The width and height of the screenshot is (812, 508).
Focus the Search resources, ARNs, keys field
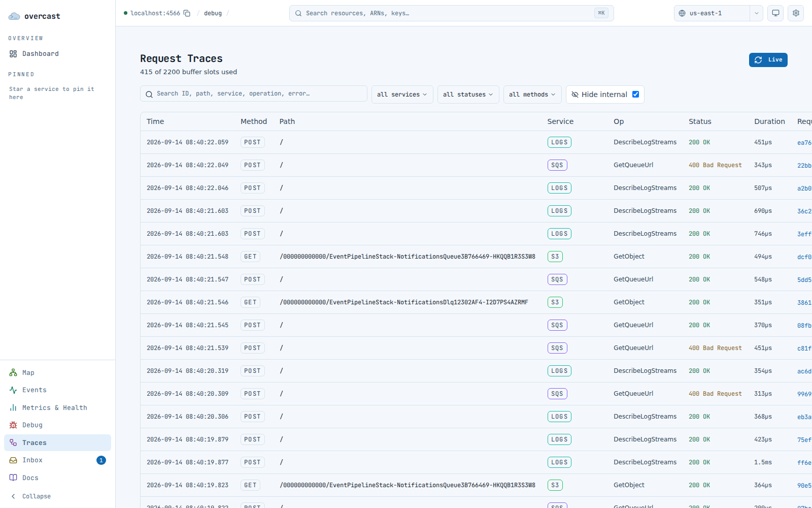pyautogui.click(x=451, y=13)
